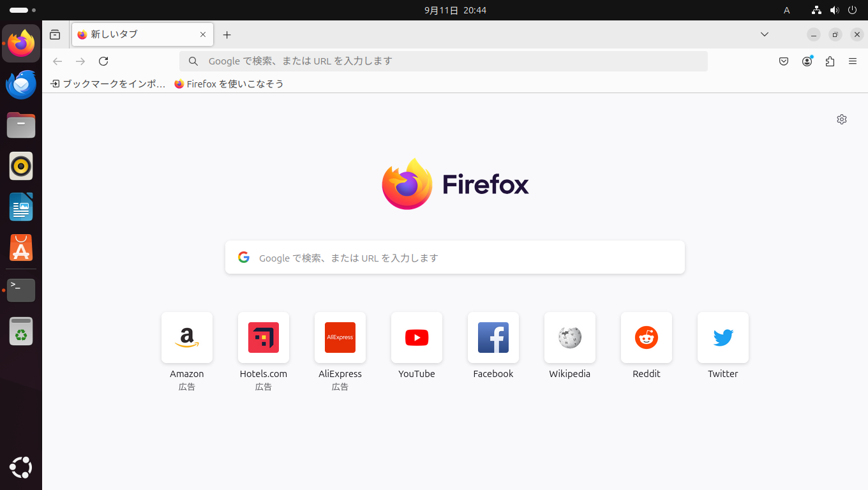Focus the Google search box on page
The image size is (868, 490).
[455, 257]
